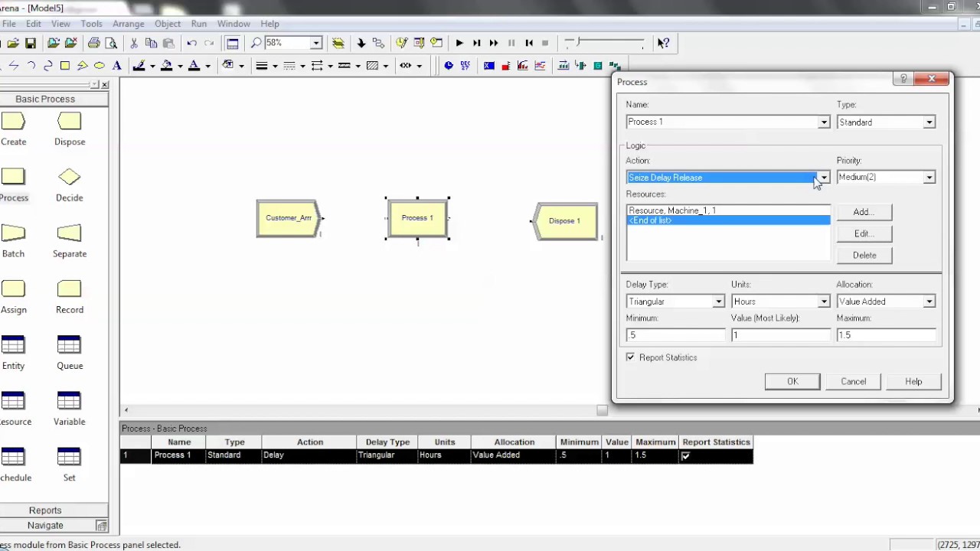Click Cancel in the Process dialog
Viewport: 980px width, 551px height.
click(x=853, y=381)
